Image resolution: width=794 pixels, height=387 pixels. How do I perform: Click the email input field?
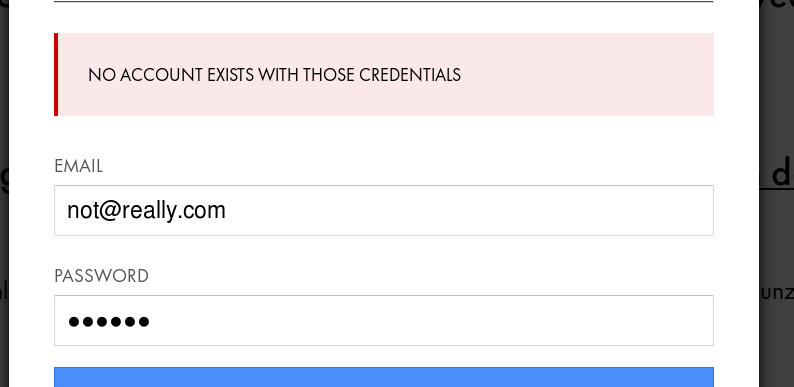click(384, 210)
